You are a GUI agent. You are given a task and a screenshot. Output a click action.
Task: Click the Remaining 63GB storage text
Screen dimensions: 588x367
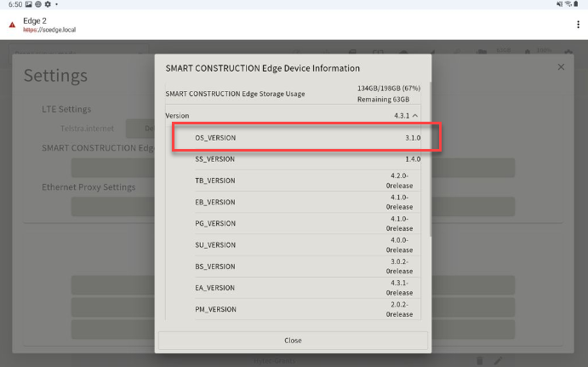pyautogui.click(x=383, y=100)
